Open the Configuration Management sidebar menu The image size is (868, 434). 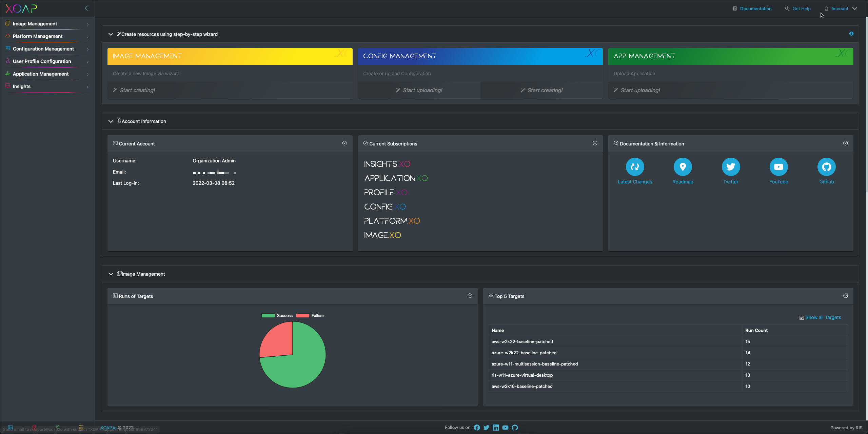click(x=47, y=49)
